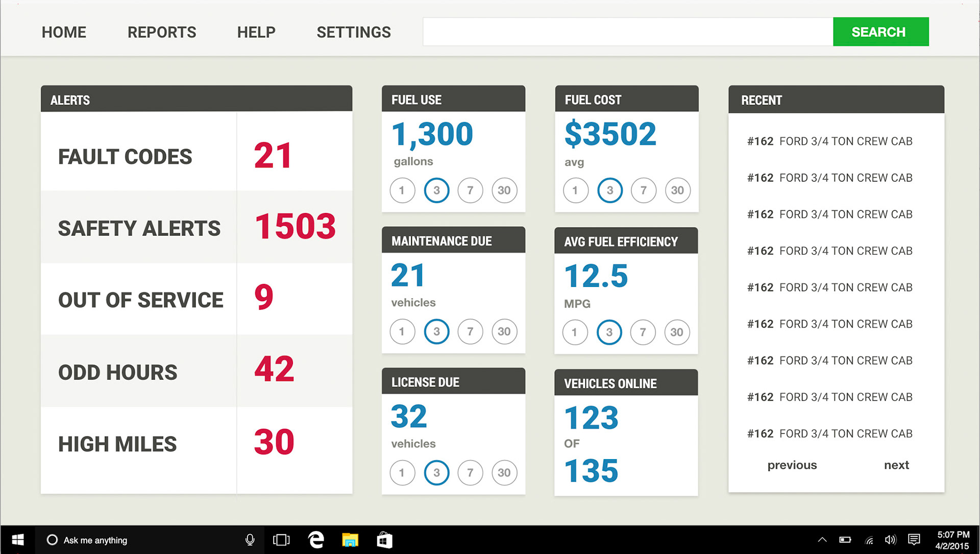The width and height of the screenshot is (980, 554).
Task: Open the volume control icon
Action: 890,540
